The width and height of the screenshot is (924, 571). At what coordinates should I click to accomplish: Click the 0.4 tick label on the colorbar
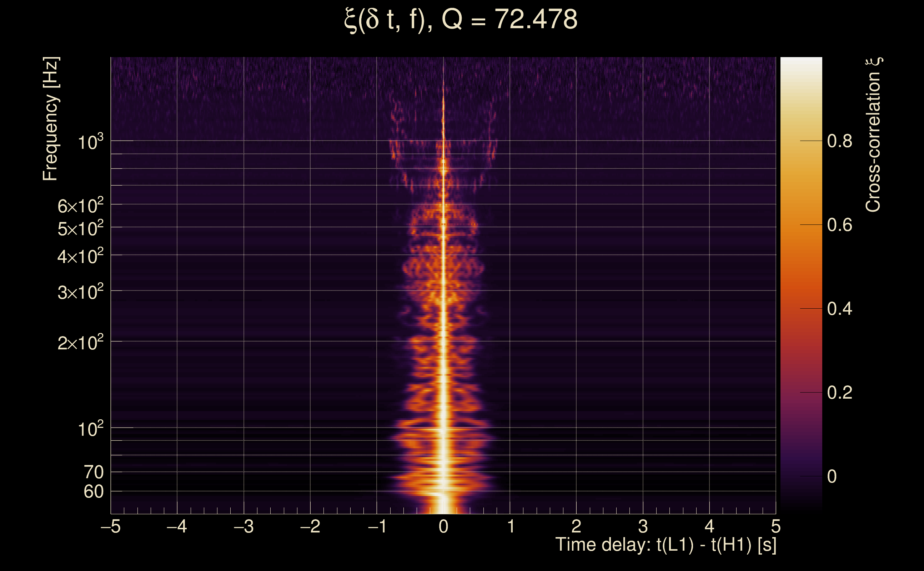pos(839,309)
